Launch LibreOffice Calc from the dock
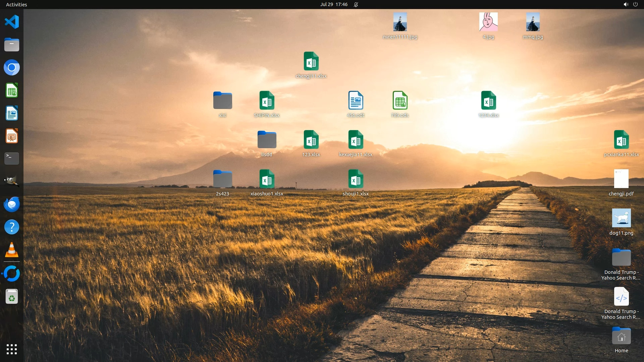644x362 pixels. (x=12, y=90)
